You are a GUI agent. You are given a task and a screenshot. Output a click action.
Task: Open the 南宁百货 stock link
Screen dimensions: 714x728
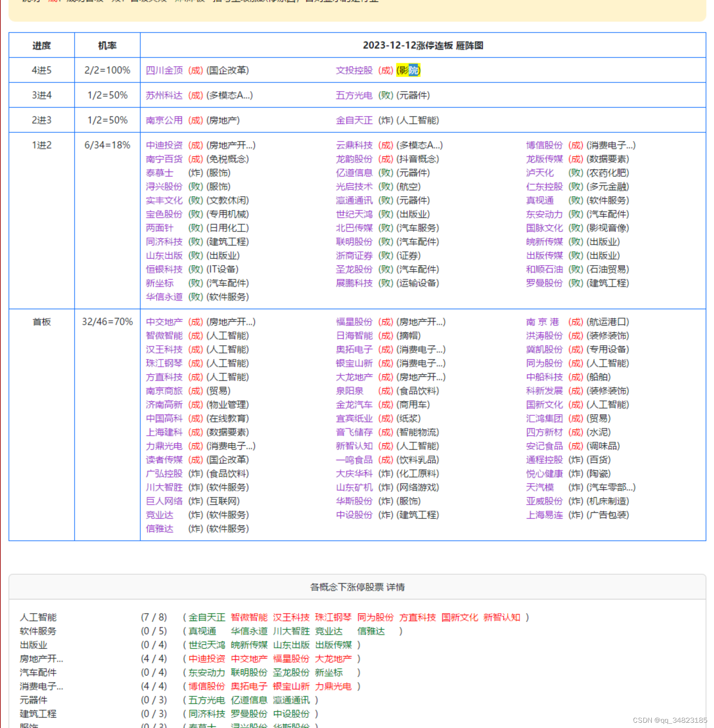point(164,159)
